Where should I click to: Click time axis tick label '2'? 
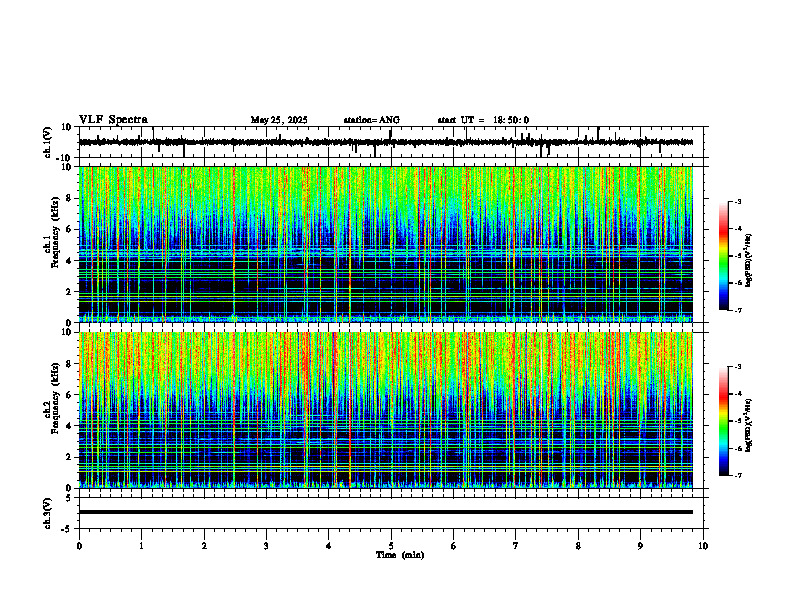pos(204,546)
